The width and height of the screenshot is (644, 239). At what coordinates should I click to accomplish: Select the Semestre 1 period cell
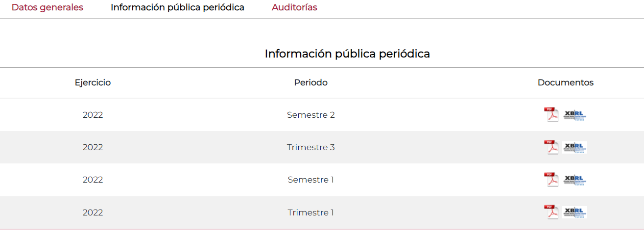click(x=311, y=180)
